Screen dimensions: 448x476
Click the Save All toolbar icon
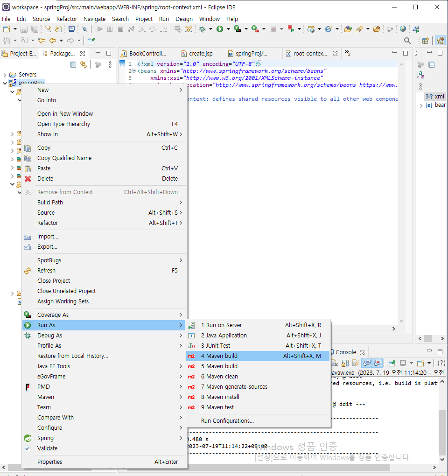tap(35, 29)
